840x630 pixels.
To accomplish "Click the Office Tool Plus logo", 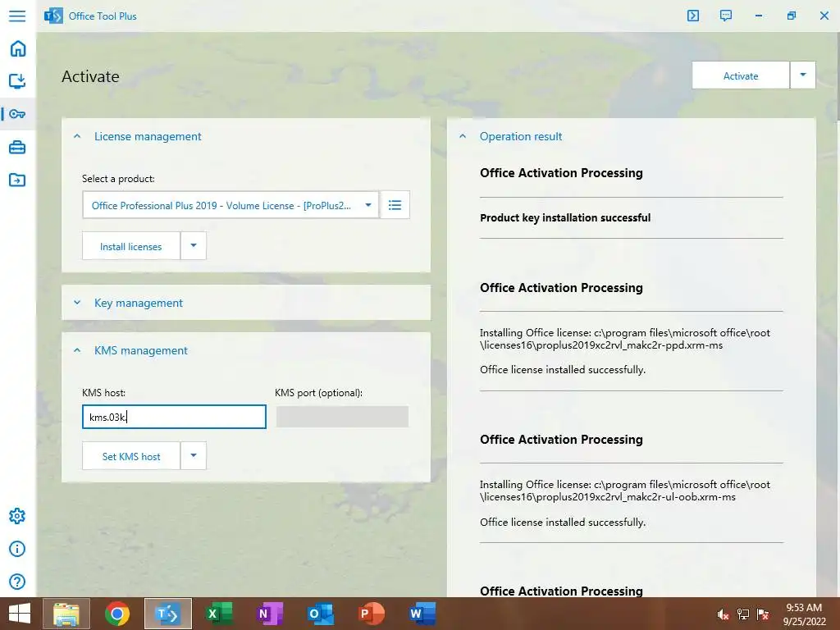I will [x=53, y=16].
